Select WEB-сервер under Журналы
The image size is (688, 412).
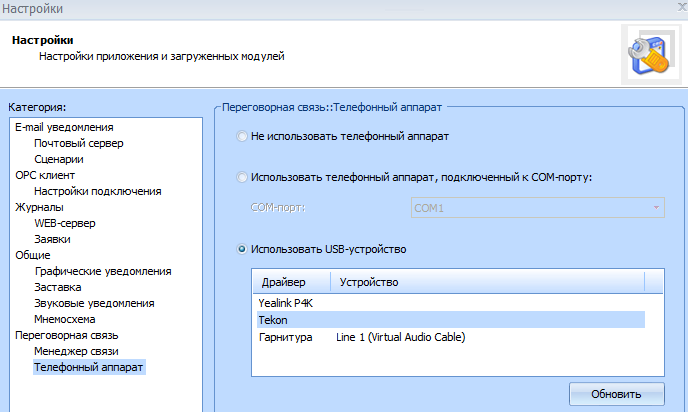[66, 223]
